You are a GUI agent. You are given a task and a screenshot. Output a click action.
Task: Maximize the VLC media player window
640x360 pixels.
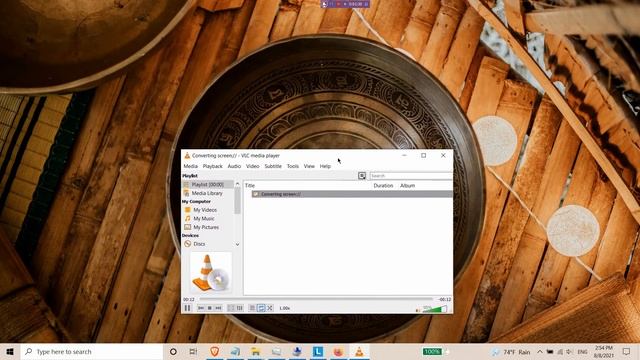(423, 156)
